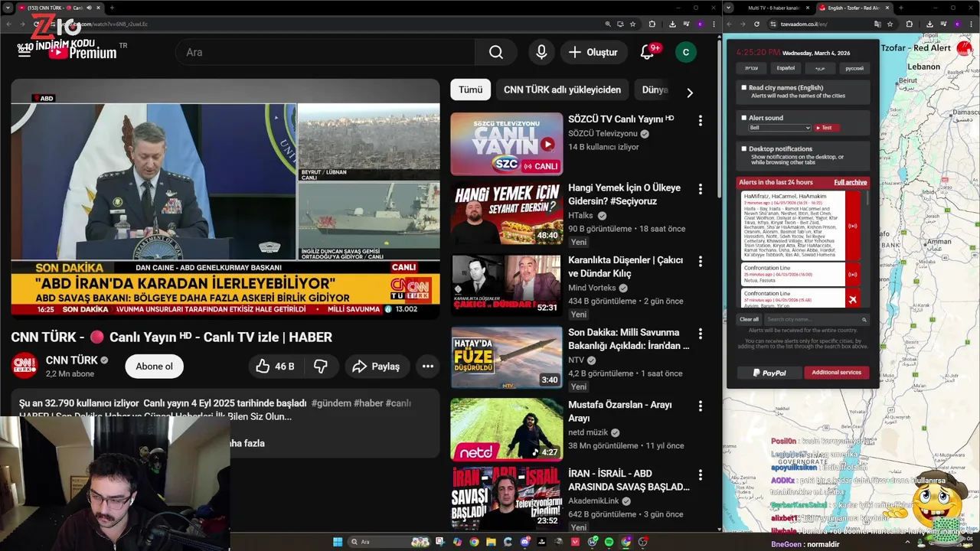This screenshot has height=551, width=980.
Task: Open Spotify from the taskbar
Action: pyautogui.click(x=609, y=542)
